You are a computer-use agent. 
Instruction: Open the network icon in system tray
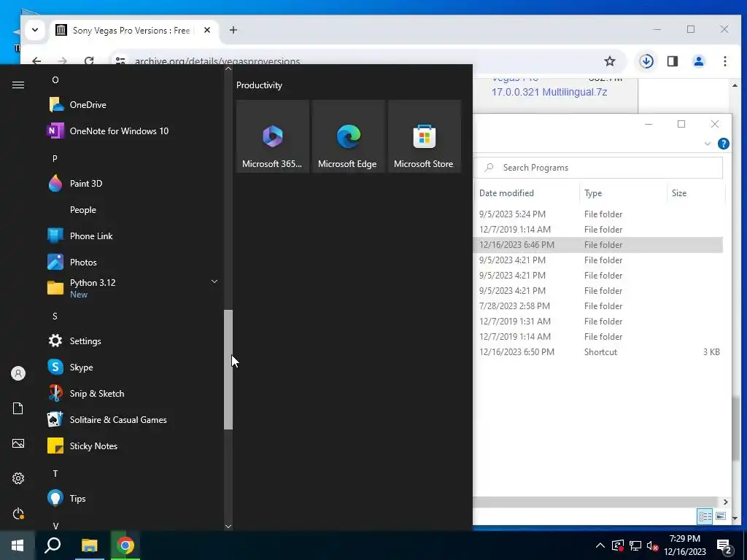click(x=635, y=545)
